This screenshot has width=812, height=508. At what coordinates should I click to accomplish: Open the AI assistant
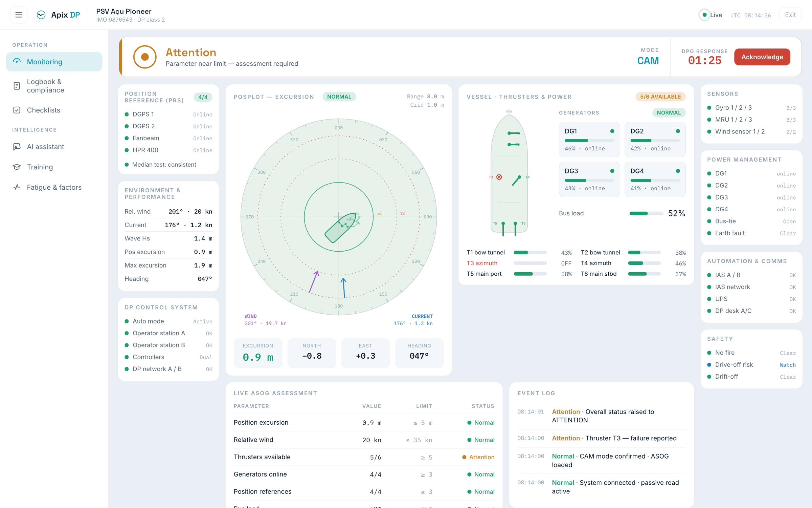click(x=54, y=147)
